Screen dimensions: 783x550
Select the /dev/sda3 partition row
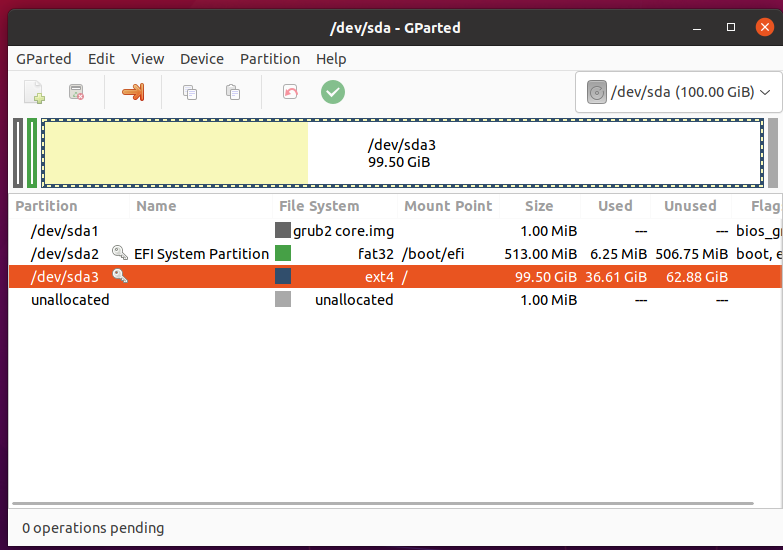395,277
